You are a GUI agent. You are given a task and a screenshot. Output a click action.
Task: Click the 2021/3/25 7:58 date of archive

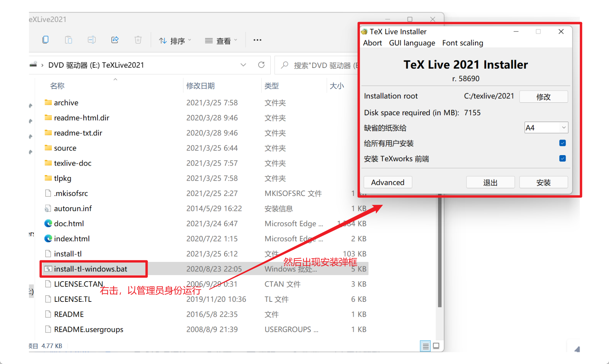pyautogui.click(x=212, y=103)
